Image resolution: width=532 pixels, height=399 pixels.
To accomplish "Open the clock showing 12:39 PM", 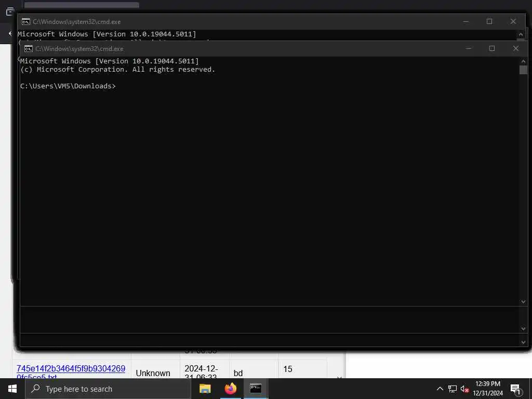I will 487,389.
